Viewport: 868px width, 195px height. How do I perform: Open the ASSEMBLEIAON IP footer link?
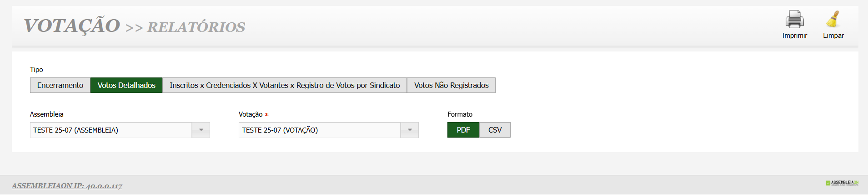[x=67, y=186]
